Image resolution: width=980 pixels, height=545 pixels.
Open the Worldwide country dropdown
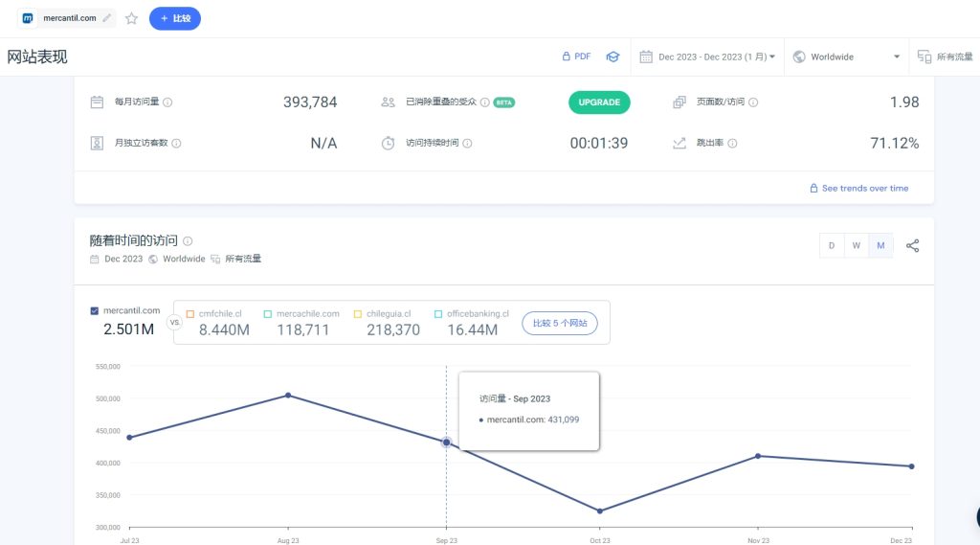click(x=846, y=57)
